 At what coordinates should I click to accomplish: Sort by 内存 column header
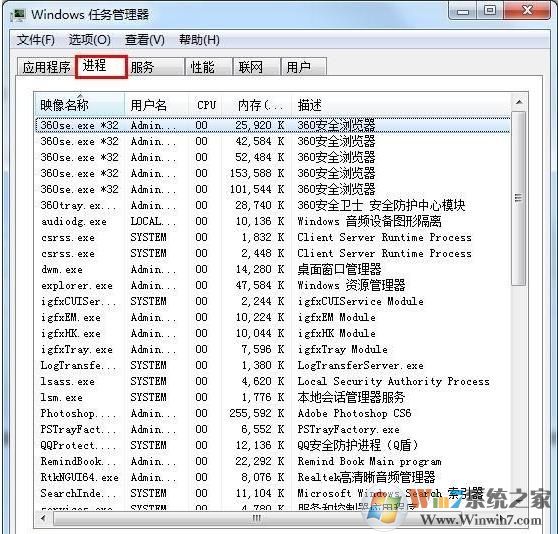point(257,105)
